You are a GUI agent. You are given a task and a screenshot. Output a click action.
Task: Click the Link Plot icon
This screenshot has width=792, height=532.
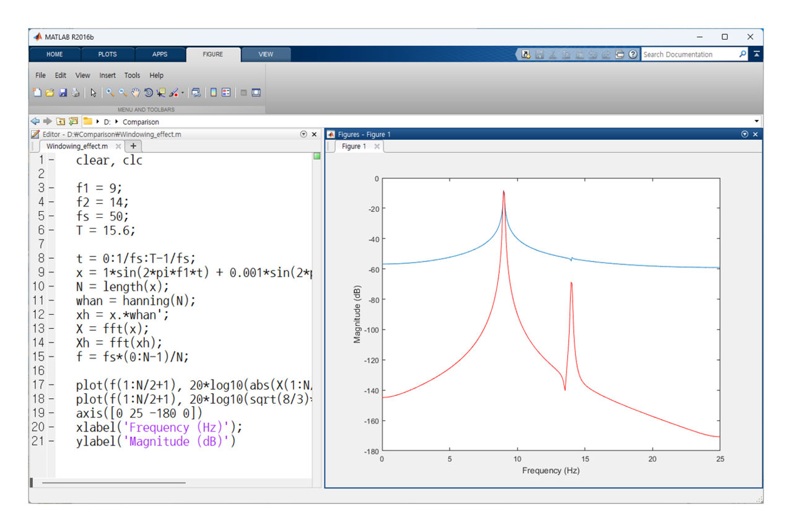(196, 93)
